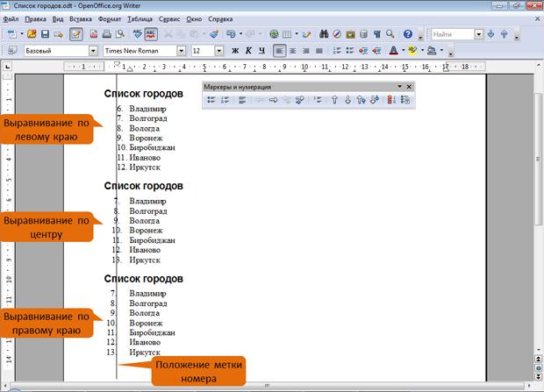544x392 pixels.
Task: Open the Font Color dropdown arrow
Action: [403, 51]
